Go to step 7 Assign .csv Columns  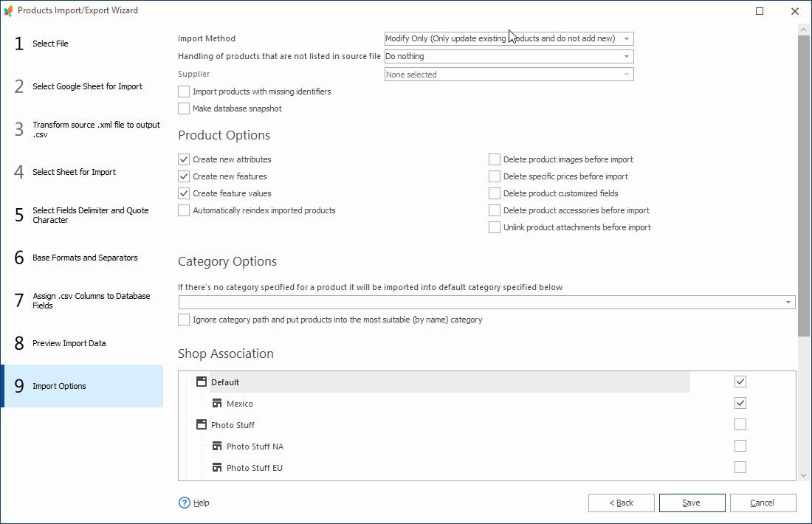click(x=83, y=300)
